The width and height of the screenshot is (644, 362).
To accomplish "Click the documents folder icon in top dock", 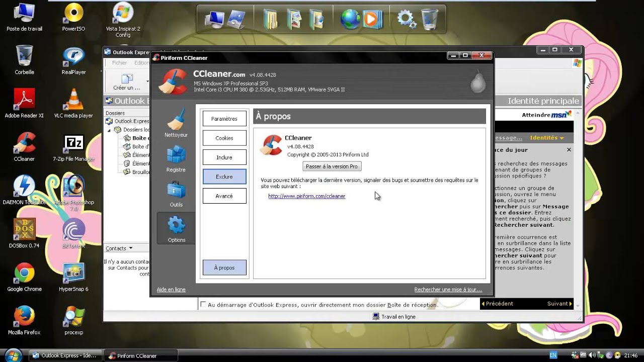I will (271, 19).
